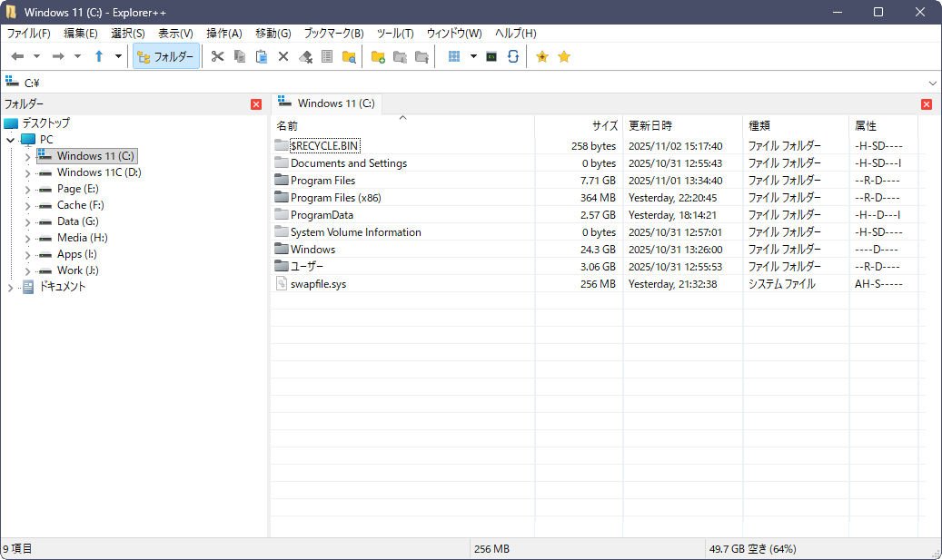Expand the Data (G:) tree node
Screen dimensions: 942x560
[x=27, y=222]
